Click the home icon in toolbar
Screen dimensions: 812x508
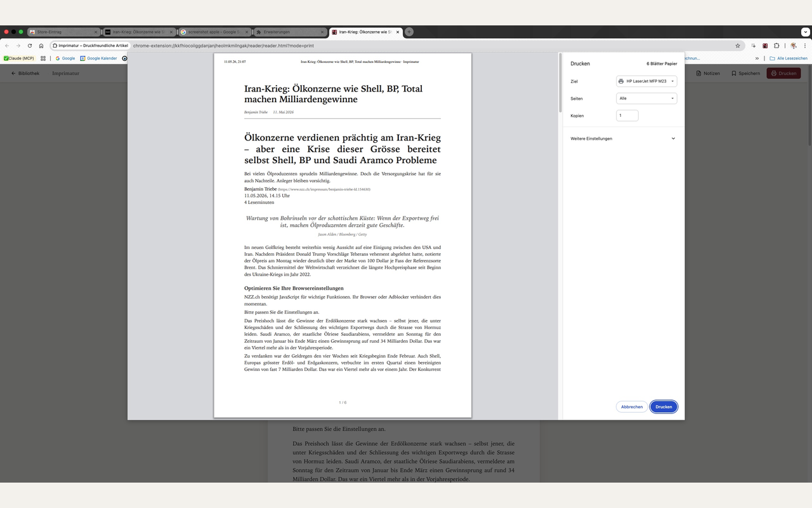point(41,46)
